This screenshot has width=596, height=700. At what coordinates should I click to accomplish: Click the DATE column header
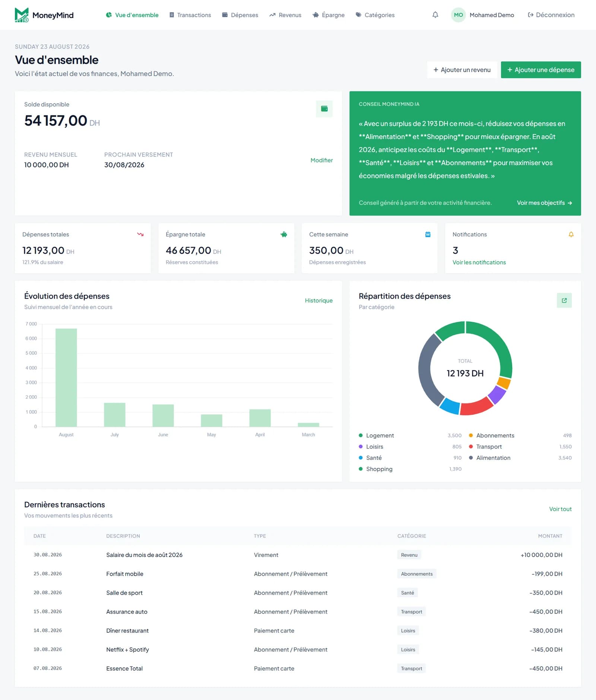tap(39, 536)
